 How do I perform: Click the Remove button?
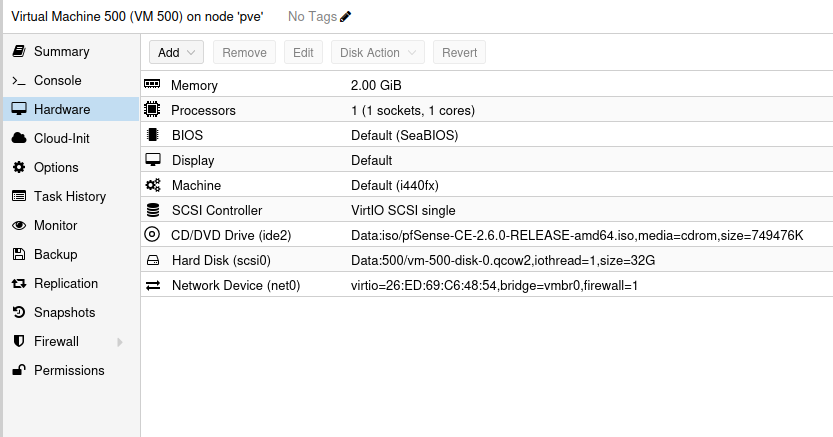[244, 52]
